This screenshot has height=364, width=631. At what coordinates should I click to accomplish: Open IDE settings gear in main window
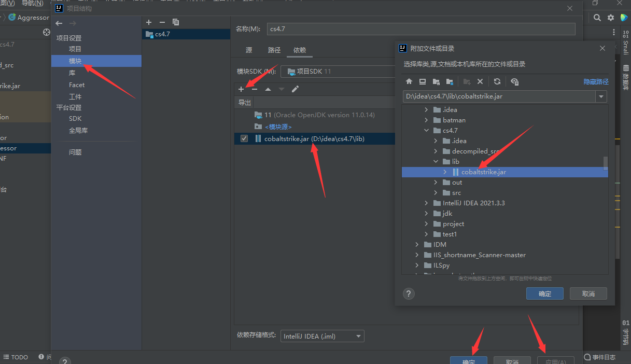(610, 18)
